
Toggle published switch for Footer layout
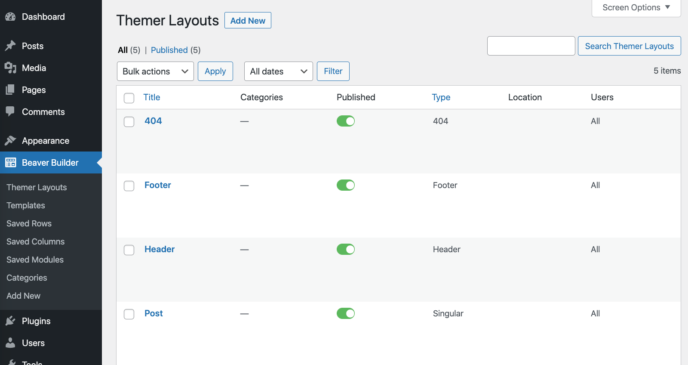pyautogui.click(x=346, y=185)
